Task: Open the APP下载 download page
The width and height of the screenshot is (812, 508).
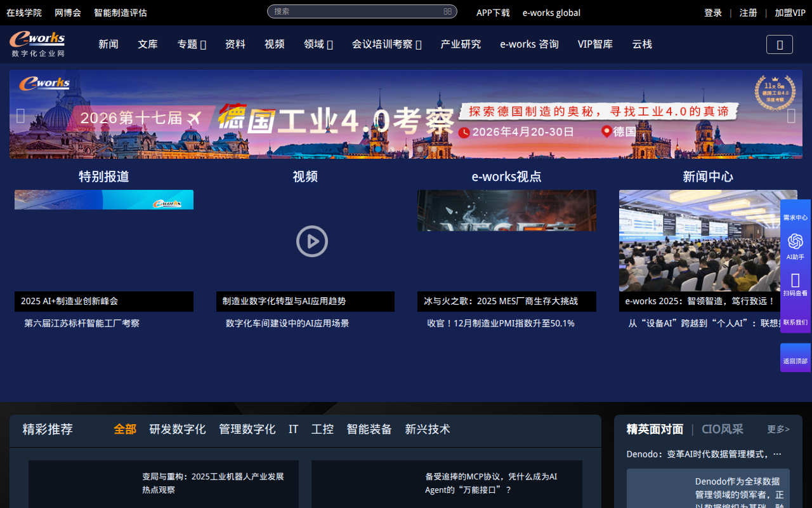Action: 492,12
